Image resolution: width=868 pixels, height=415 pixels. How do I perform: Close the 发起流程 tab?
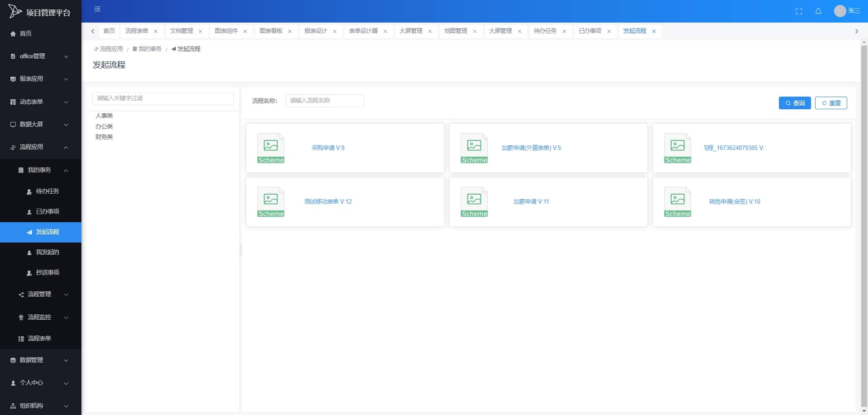click(x=654, y=31)
